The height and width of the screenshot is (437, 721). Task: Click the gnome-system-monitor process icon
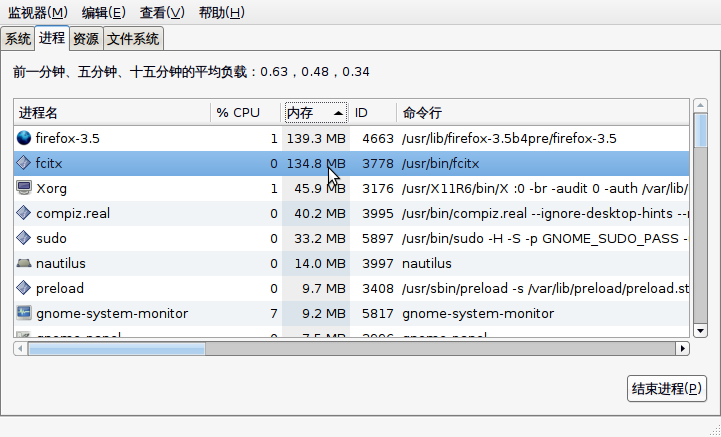click(24, 313)
